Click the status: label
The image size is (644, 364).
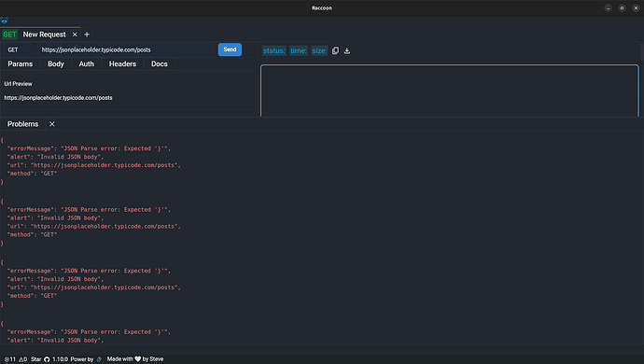[x=274, y=50]
